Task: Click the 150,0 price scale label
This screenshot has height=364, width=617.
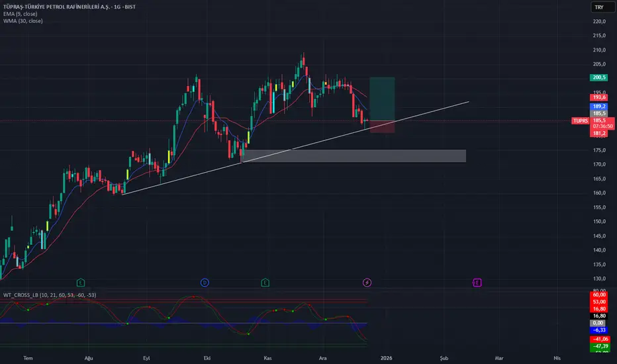Action: click(599, 222)
